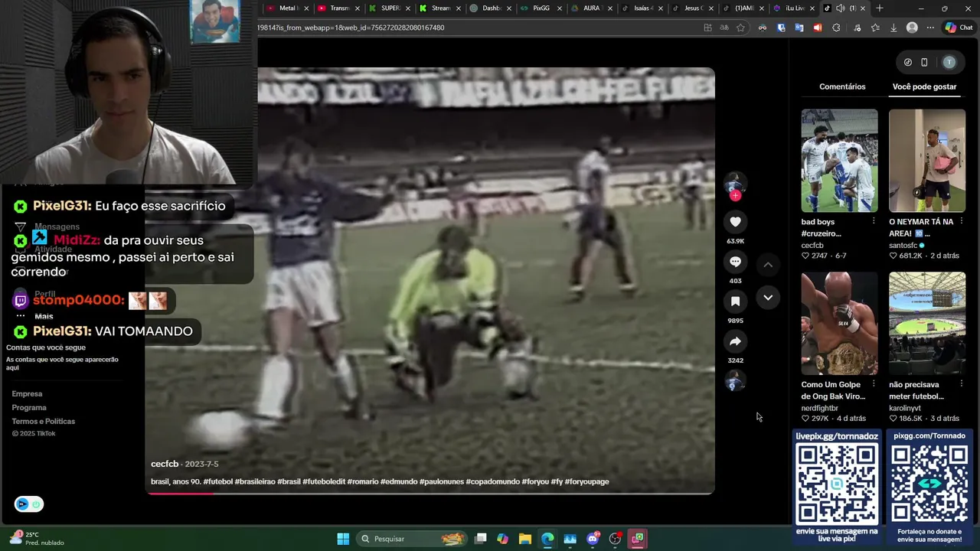The image size is (980, 551).
Task: Switch to the iLu Live browser tab
Action: coord(794,8)
